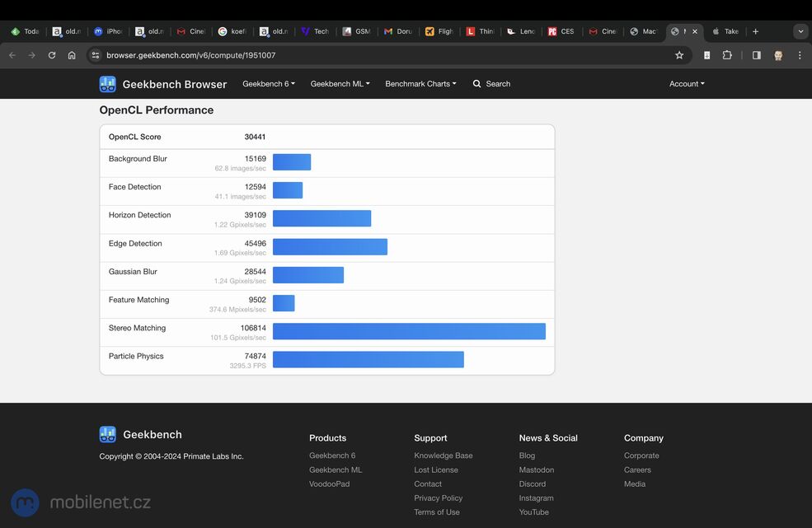This screenshot has width=812, height=528.
Task: Switch to the Flight browser tab
Action: click(x=439, y=31)
